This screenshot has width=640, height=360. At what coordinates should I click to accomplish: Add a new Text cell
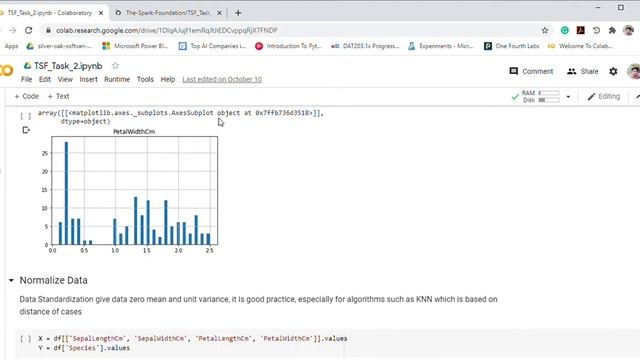(58, 96)
